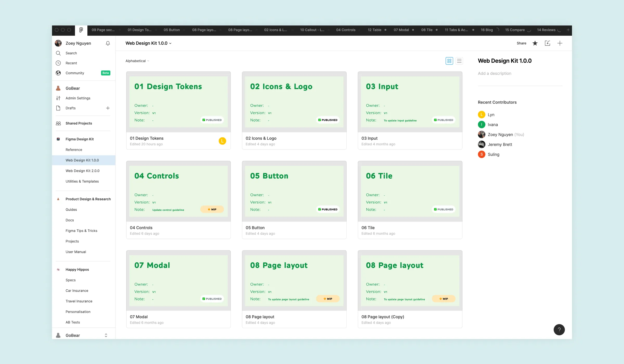Switch to the 09 Page sec... tab
Screen dimensions: 624x364
pyautogui.click(x=103, y=30)
